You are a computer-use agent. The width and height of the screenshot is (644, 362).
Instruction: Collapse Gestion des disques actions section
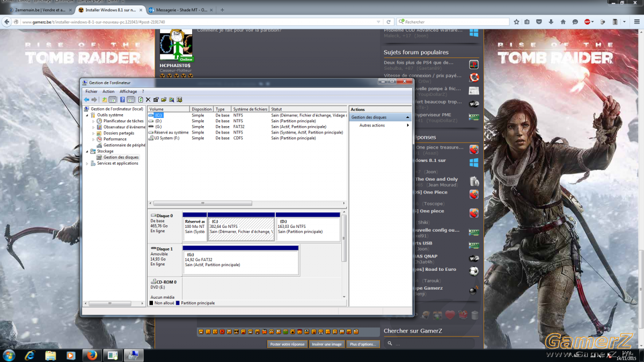(x=408, y=117)
